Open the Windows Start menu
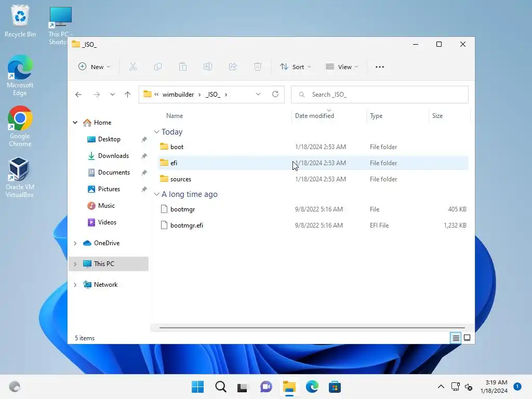Viewport: 532px width, 399px height. [198, 387]
